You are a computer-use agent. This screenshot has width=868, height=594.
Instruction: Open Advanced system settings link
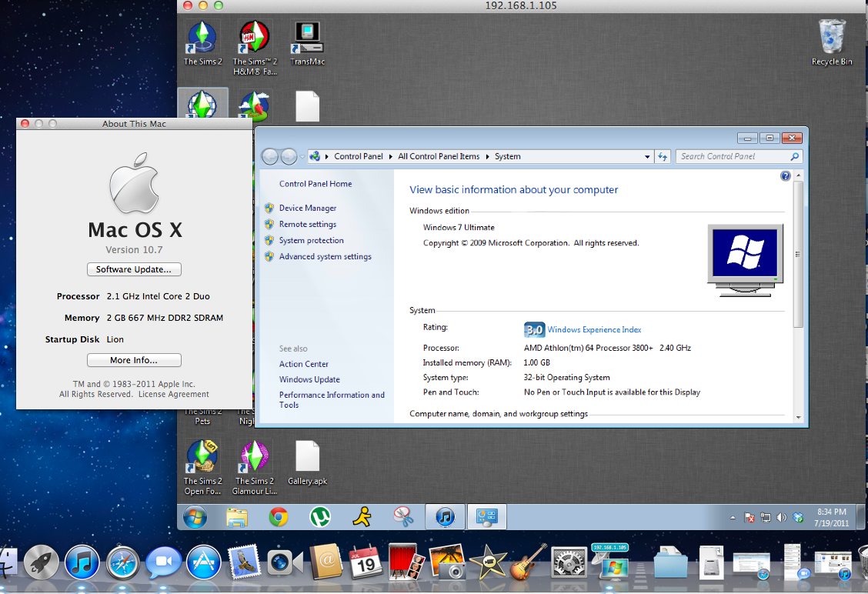coord(325,256)
